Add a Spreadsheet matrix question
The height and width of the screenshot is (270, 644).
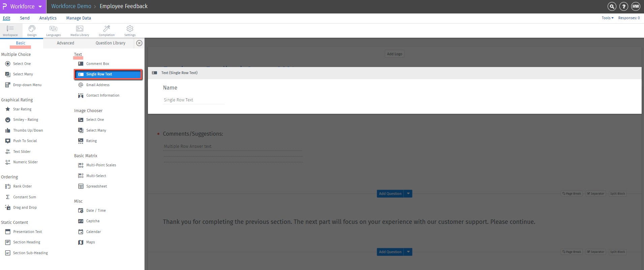[93, 186]
